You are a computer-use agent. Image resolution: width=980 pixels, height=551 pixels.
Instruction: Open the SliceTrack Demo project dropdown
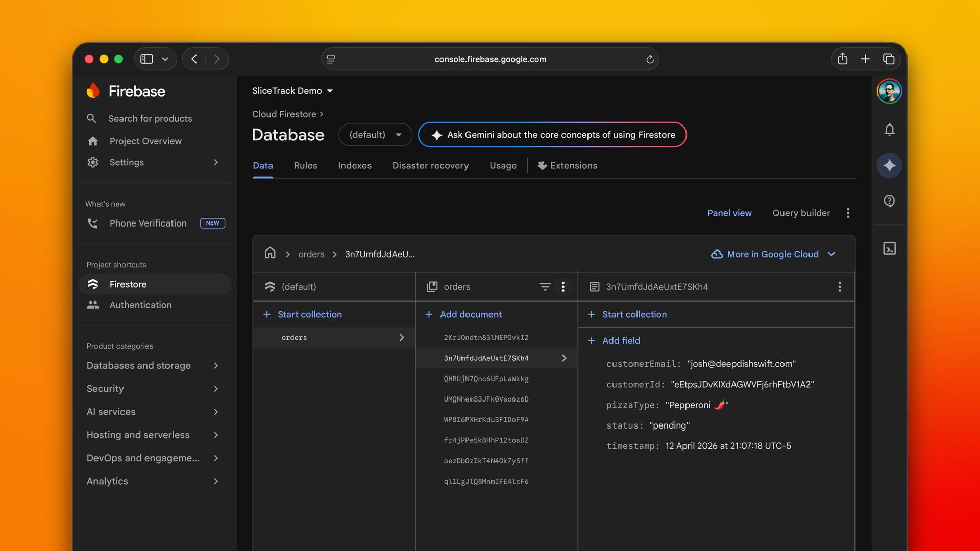tap(292, 91)
